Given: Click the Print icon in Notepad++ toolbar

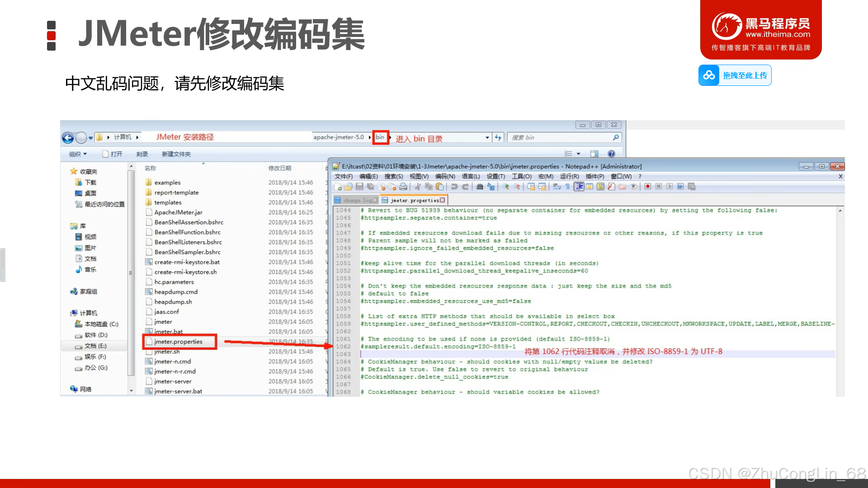Looking at the screenshot, I should pyautogui.click(x=403, y=187).
